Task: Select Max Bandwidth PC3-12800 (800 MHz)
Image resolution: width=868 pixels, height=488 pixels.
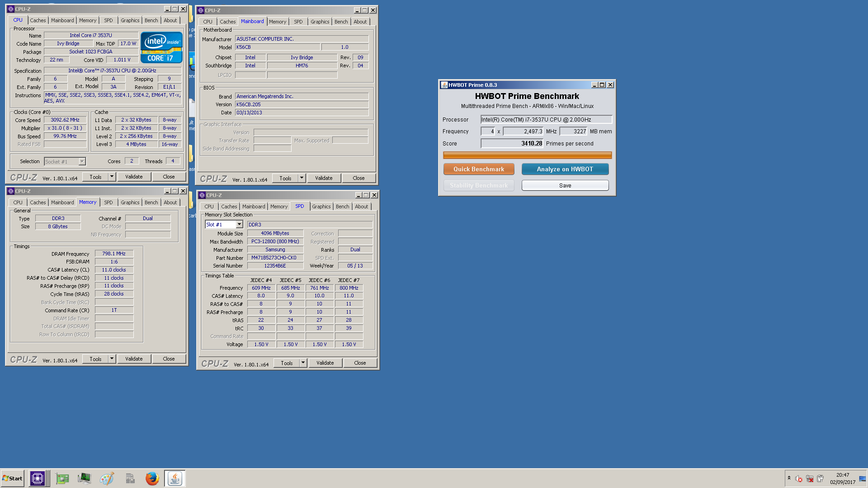Action: pos(275,241)
